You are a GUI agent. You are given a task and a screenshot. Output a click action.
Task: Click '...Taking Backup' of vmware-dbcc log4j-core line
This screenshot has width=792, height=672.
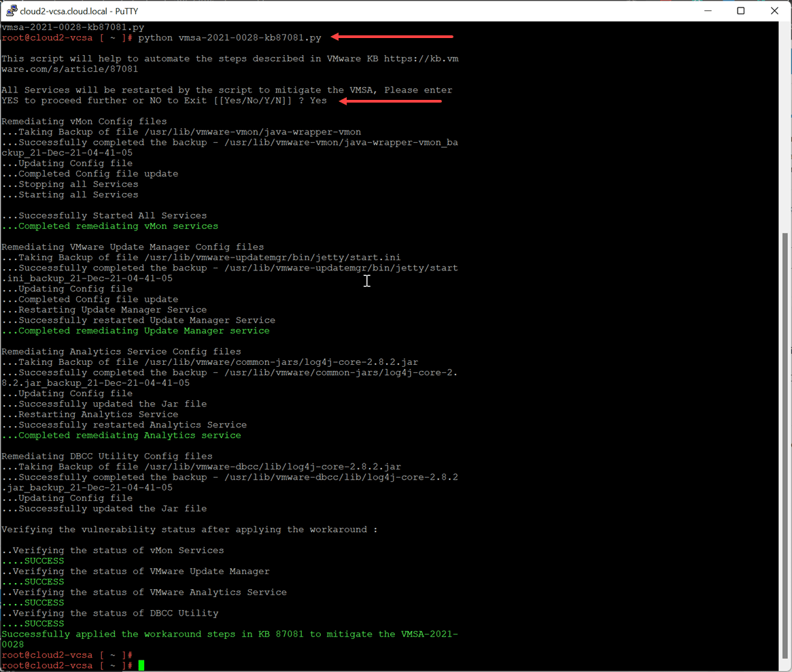click(x=201, y=467)
